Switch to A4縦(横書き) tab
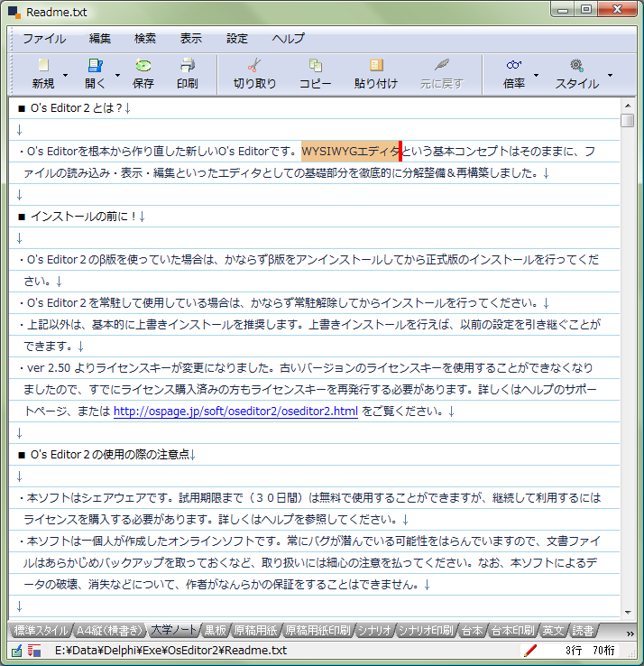Image resolution: width=644 pixels, height=666 pixels. point(109,630)
